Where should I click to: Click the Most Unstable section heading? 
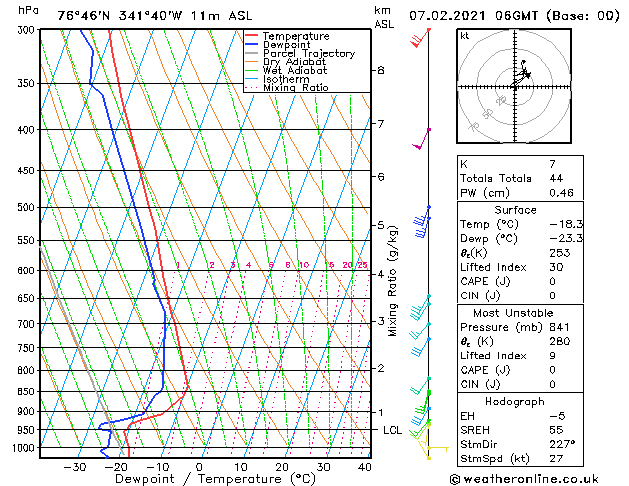(515, 312)
